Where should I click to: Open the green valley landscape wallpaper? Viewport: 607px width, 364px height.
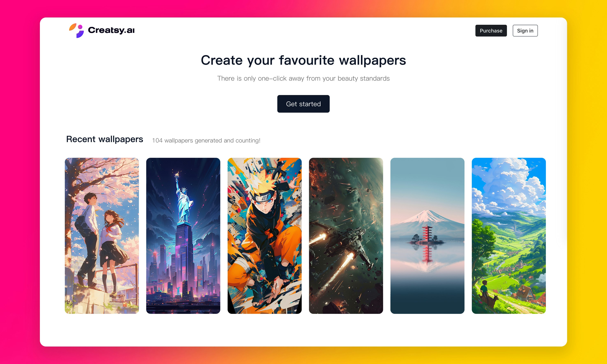[x=509, y=236]
